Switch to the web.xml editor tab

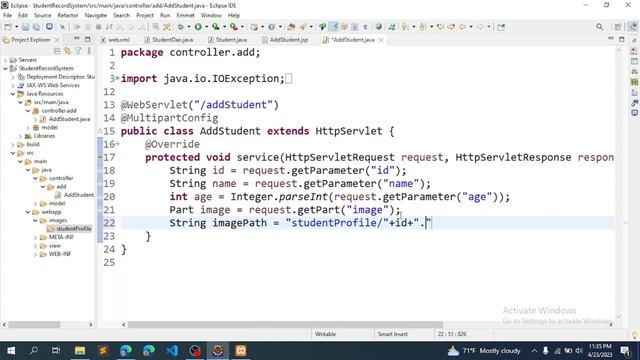(x=116, y=40)
